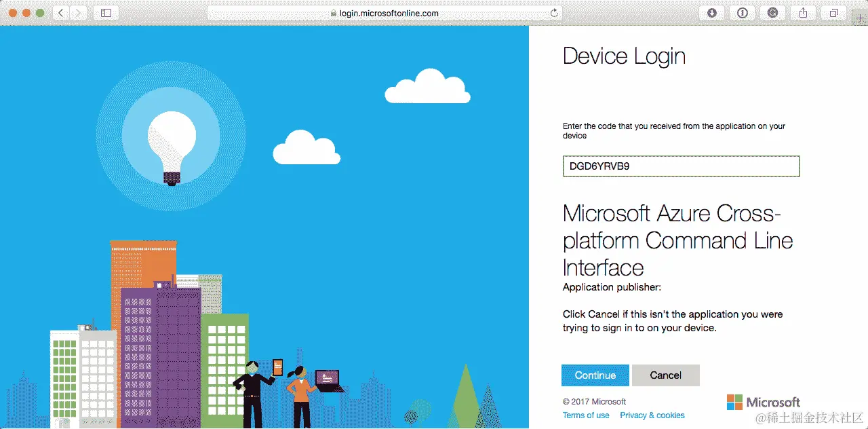Screen dimensions: 868x429
Task: Click the Application publisher label
Action: (612, 287)
